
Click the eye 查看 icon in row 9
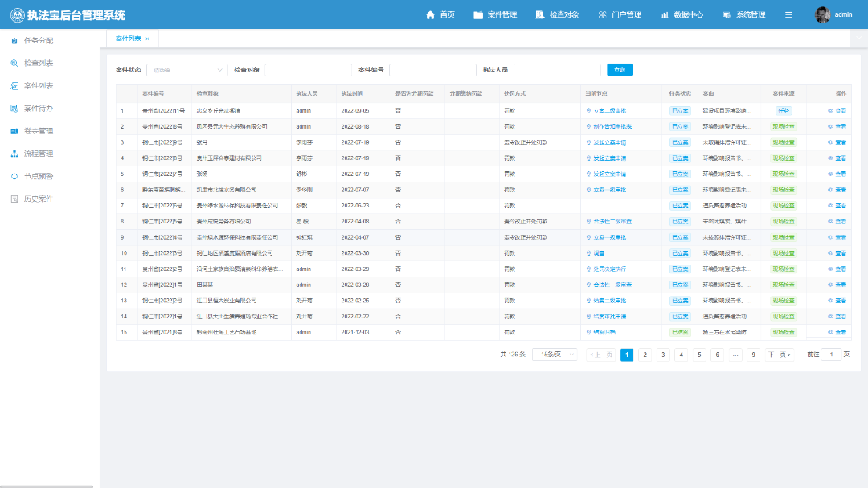tap(830, 237)
